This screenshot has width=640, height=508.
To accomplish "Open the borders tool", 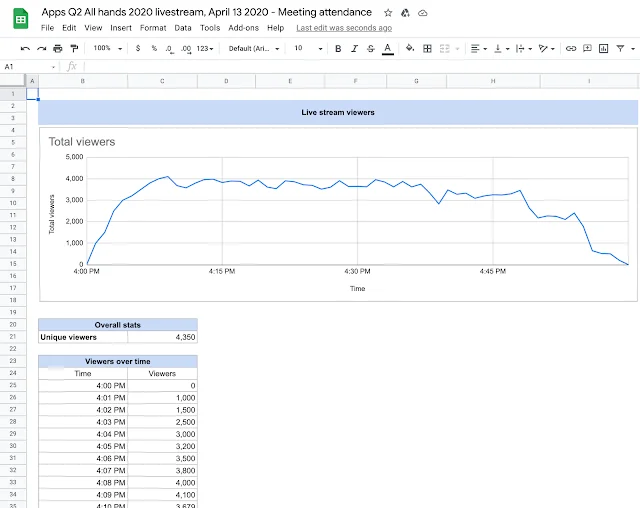I will (428, 48).
